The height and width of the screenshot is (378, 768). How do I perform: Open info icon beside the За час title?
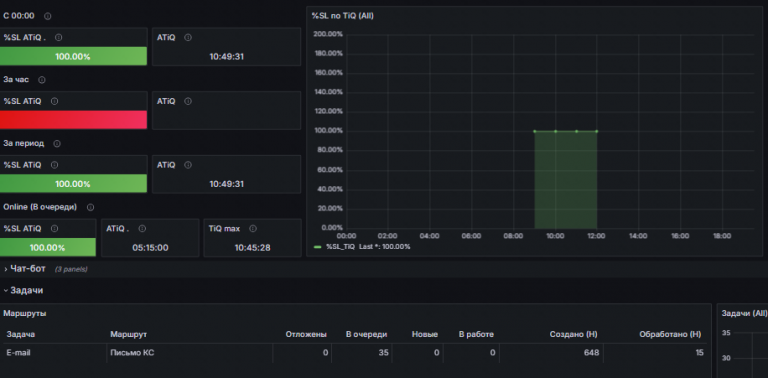(42, 80)
